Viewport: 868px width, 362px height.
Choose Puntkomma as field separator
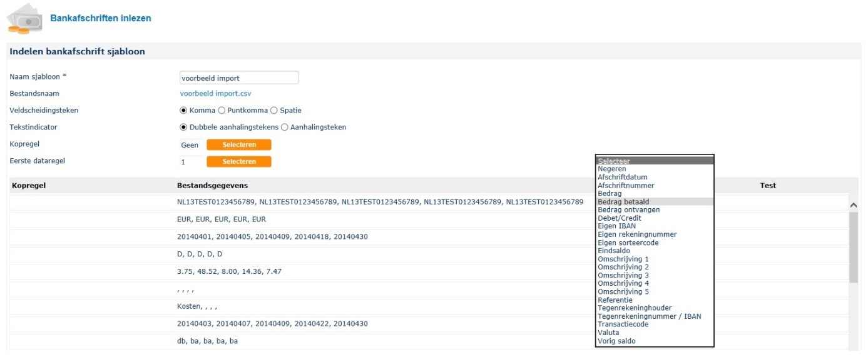[x=222, y=111]
